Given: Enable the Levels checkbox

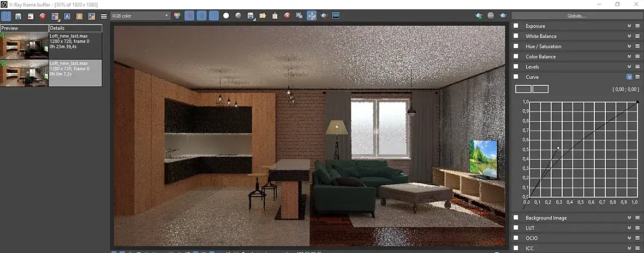Looking at the screenshot, I should point(516,66).
